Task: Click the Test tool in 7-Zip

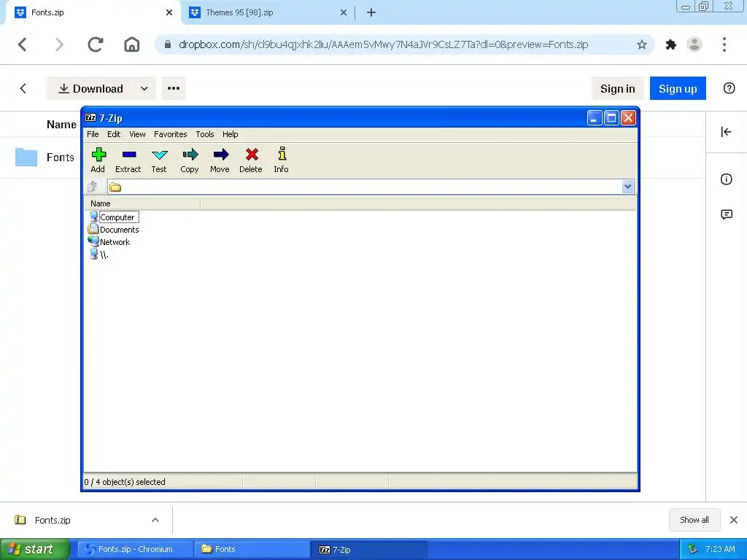Action: 159,160
